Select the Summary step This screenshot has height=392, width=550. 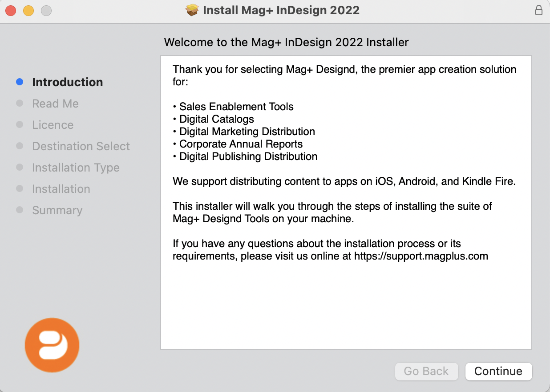click(57, 210)
